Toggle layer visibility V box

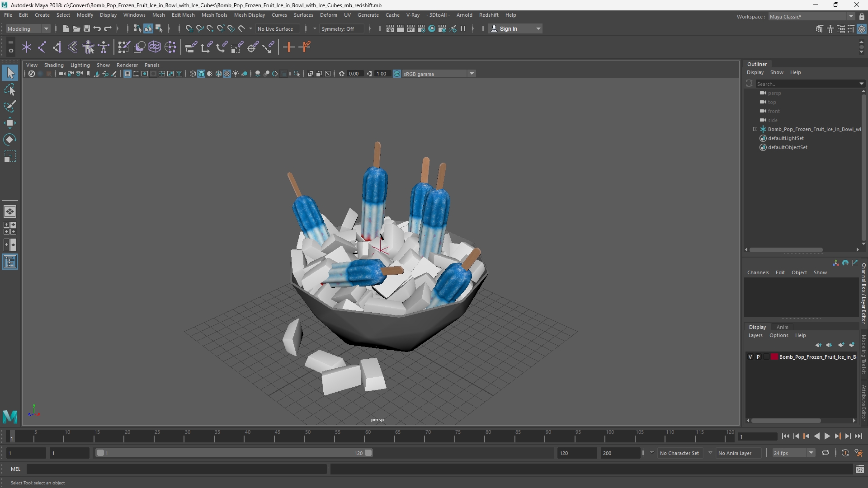[750, 357]
